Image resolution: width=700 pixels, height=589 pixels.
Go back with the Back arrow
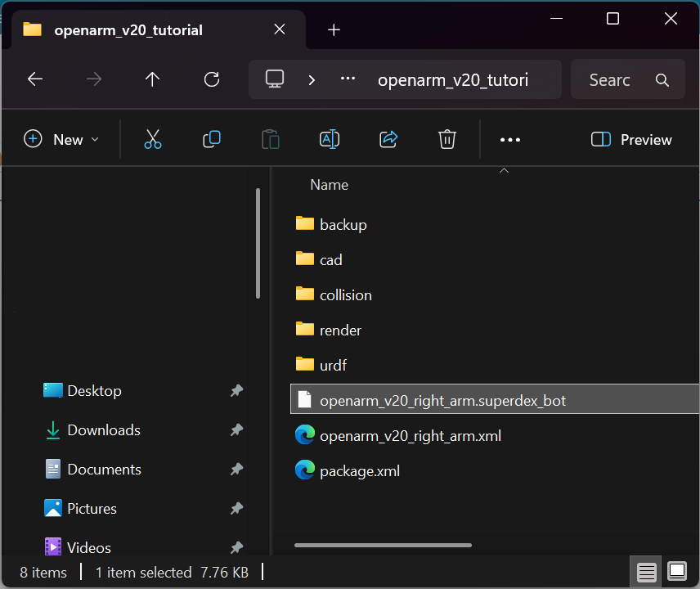tap(35, 79)
